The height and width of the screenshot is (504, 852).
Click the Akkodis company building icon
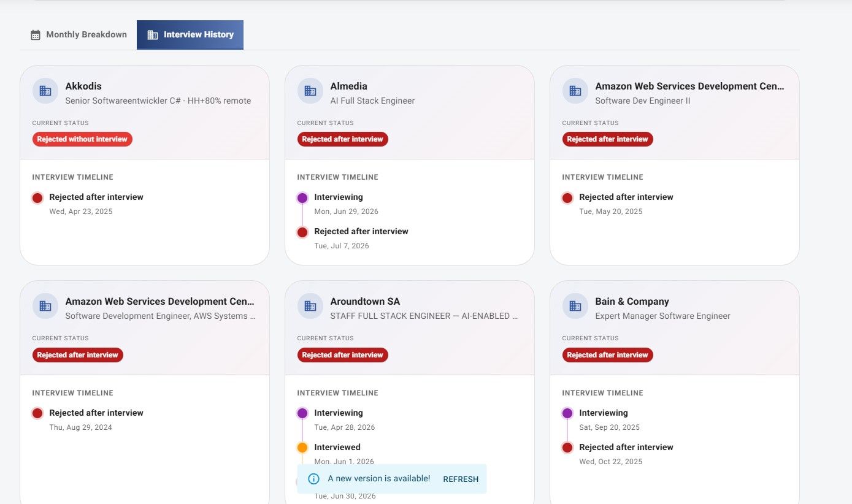click(45, 91)
